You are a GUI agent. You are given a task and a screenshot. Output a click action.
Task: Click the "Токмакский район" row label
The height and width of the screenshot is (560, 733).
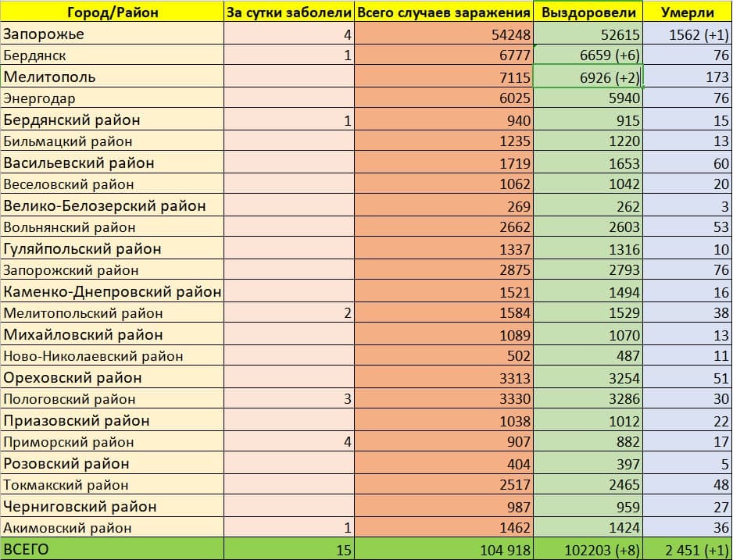[111, 485]
